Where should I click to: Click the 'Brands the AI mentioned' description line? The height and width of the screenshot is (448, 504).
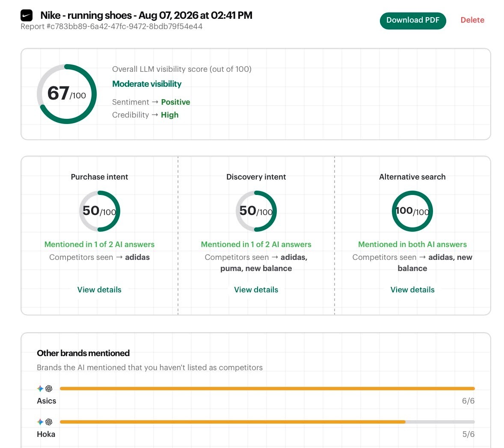149,368
